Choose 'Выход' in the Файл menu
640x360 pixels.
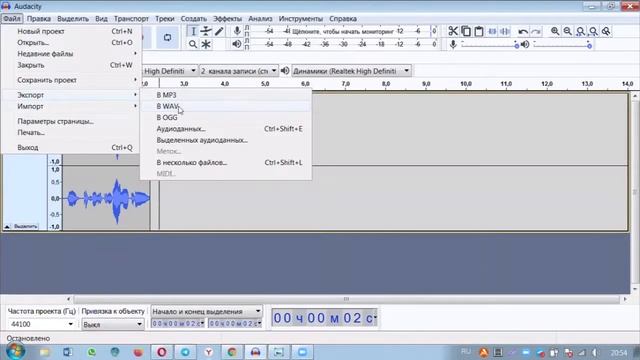(71, 147)
